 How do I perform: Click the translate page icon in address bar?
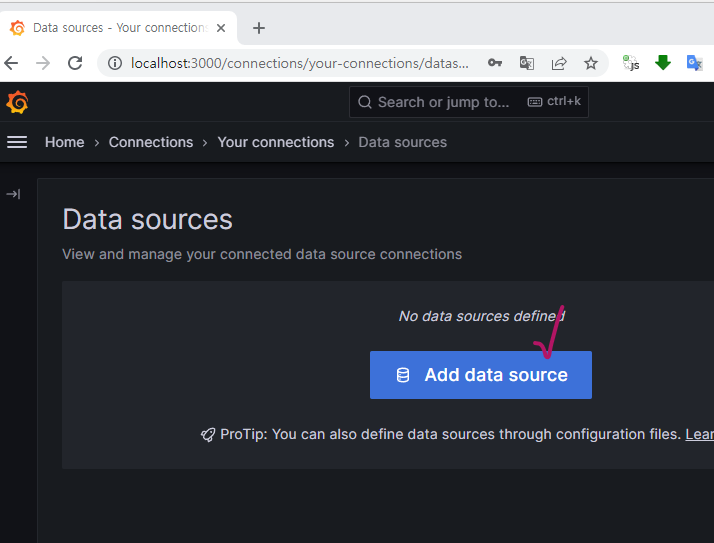click(x=526, y=63)
